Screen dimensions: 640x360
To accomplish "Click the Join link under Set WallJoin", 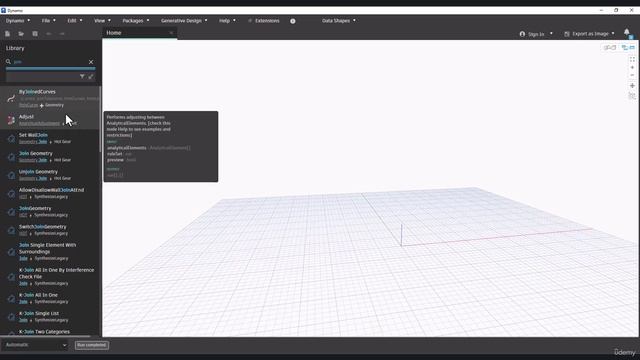I will 33,142.
